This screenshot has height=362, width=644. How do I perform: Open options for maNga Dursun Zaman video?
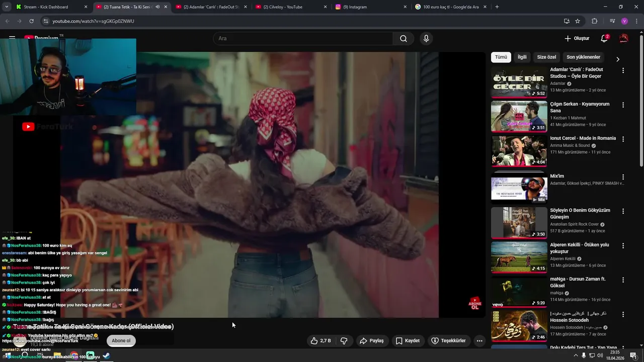(623, 280)
